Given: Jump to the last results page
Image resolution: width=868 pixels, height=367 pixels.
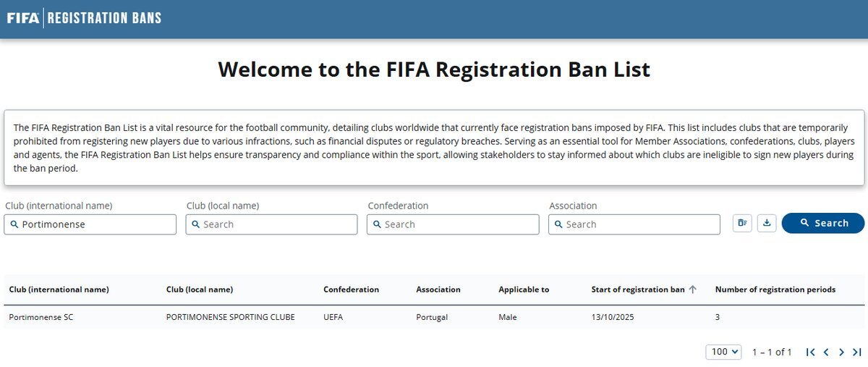Looking at the screenshot, I should pyautogui.click(x=857, y=352).
